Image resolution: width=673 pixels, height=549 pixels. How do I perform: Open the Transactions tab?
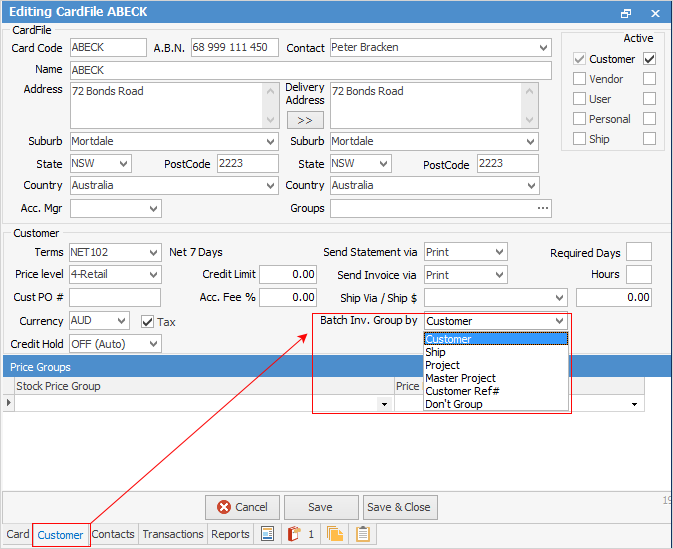pos(173,534)
